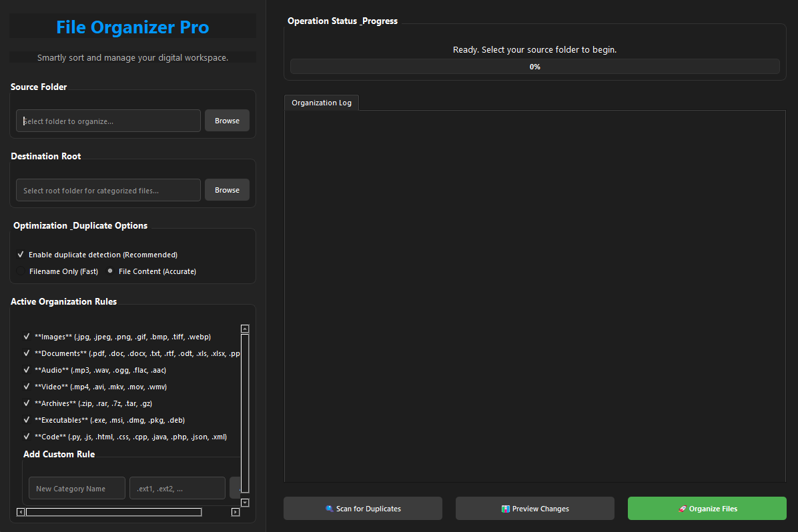Screen dimensions: 798x532
Task: Click the Preview Changes chart icon
Action: point(506,509)
